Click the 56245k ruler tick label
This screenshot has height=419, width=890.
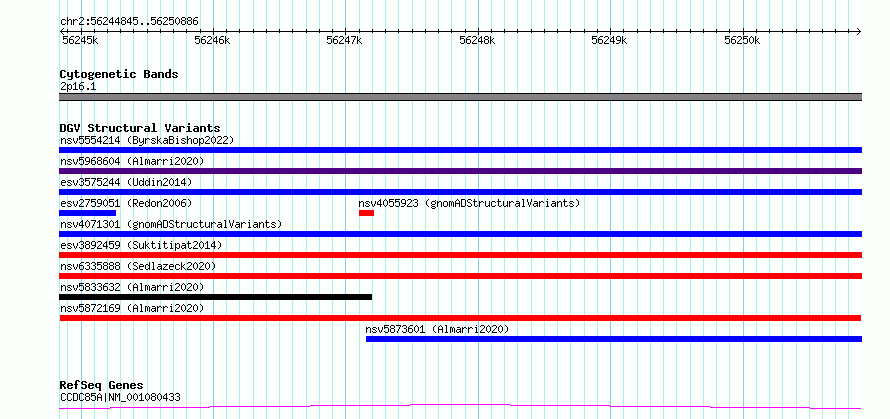pos(80,40)
